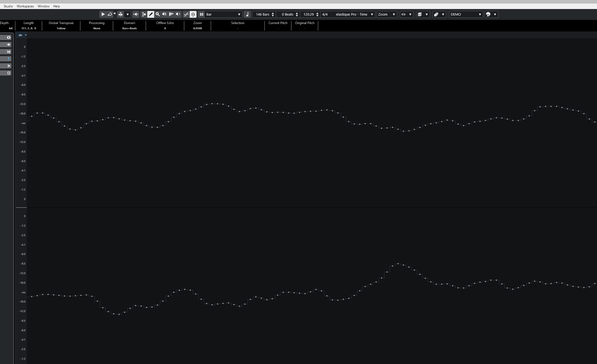Select the Range Selection tool
The width and height of the screenshot is (597, 364).
tap(144, 14)
